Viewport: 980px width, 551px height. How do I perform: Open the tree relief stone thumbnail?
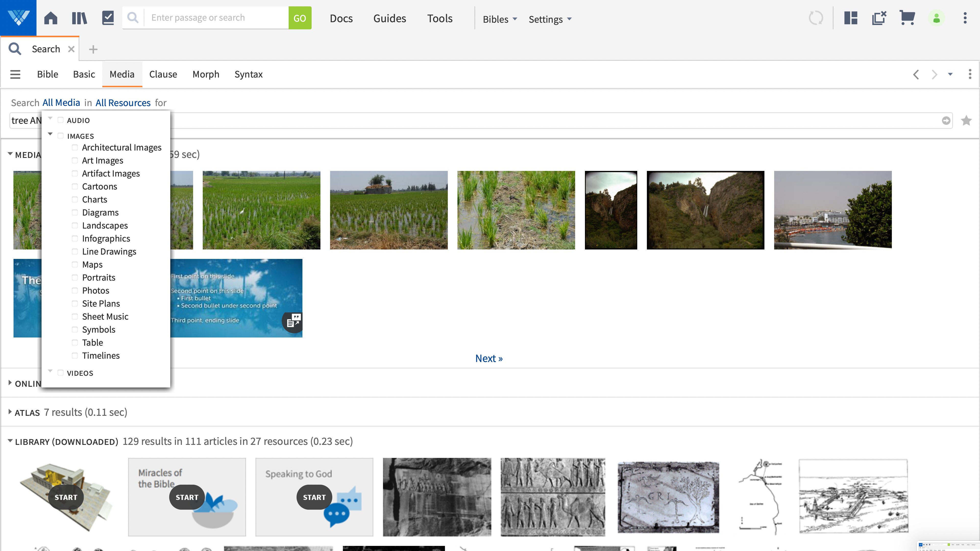point(668,497)
